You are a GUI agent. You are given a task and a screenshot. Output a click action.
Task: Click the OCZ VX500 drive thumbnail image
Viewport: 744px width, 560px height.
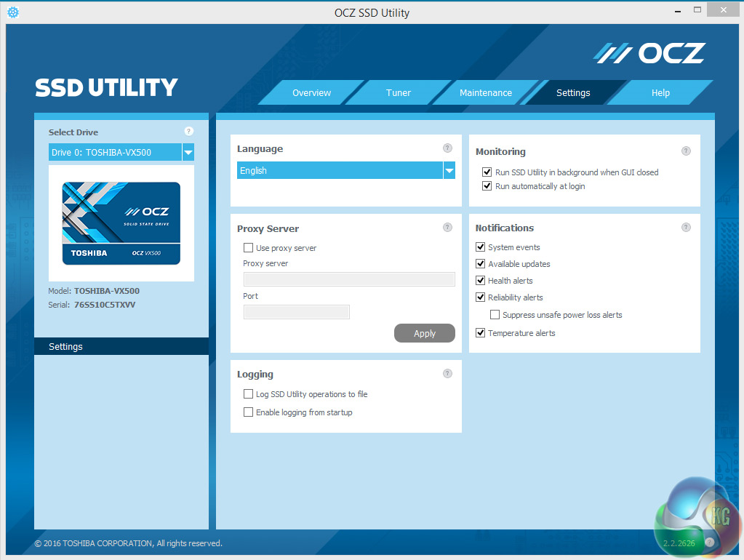click(121, 223)
